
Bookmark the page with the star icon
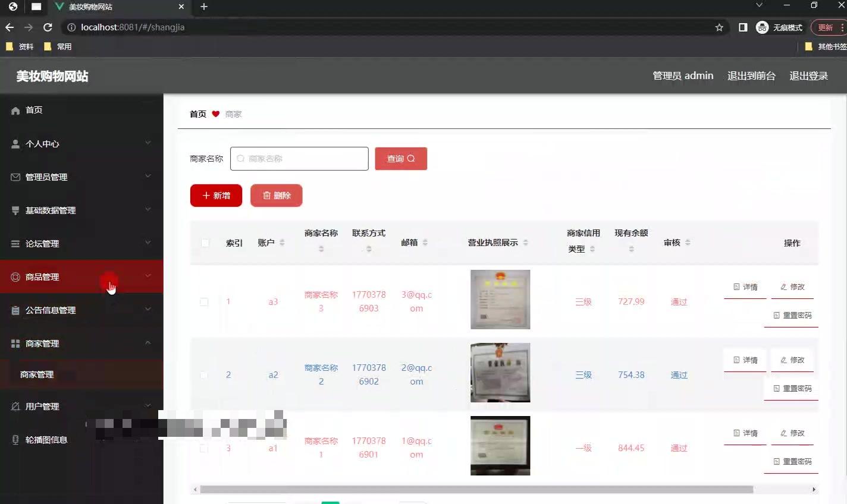(x=719, y=27)
